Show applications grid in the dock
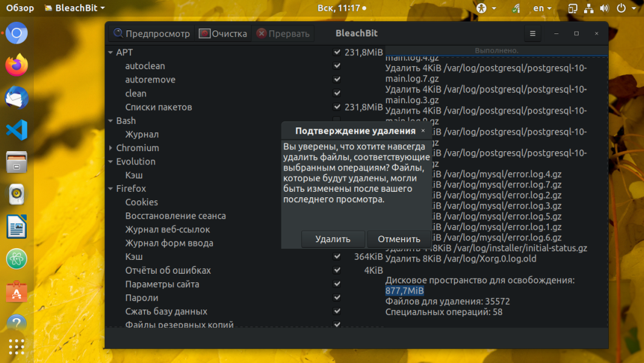This screenshot has height=363, width=644. coord(16,347)
